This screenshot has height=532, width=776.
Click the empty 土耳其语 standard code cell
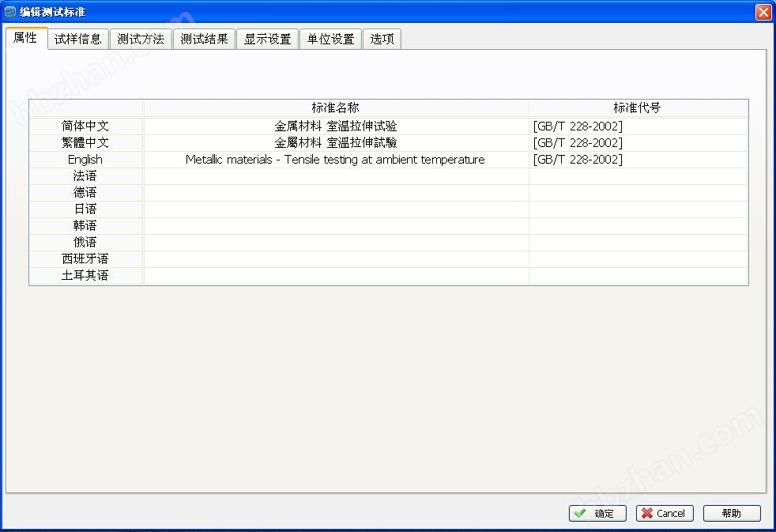(637, 276)
